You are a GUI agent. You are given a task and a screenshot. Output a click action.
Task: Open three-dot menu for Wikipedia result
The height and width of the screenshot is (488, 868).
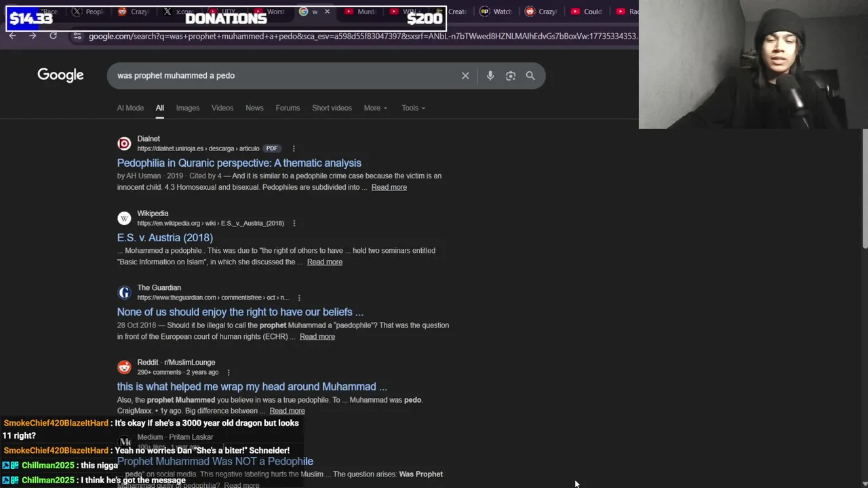tap(294, 223)
